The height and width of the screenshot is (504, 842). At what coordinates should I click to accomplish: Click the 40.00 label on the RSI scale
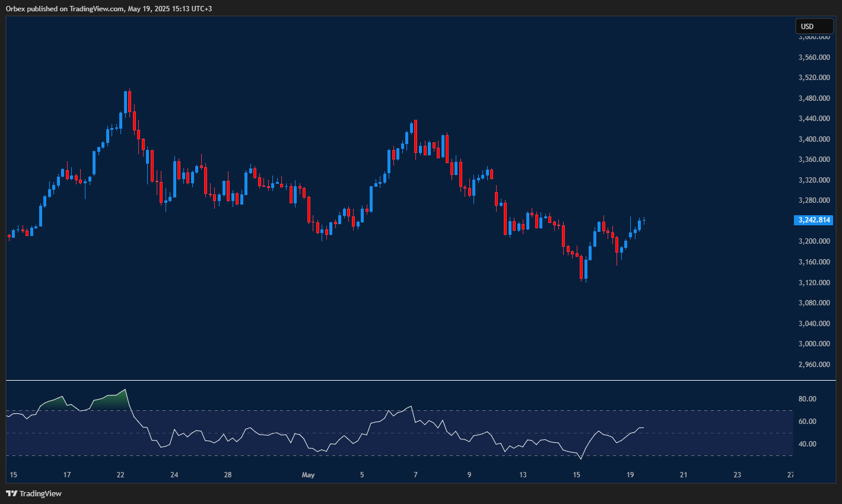(808, 444)
